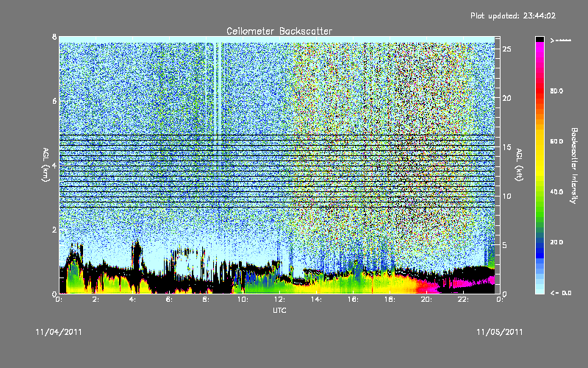Pick the black overflow swatch atop the colorbar
The width and height of the screenshot is (588, 368).
pos(539,39)
